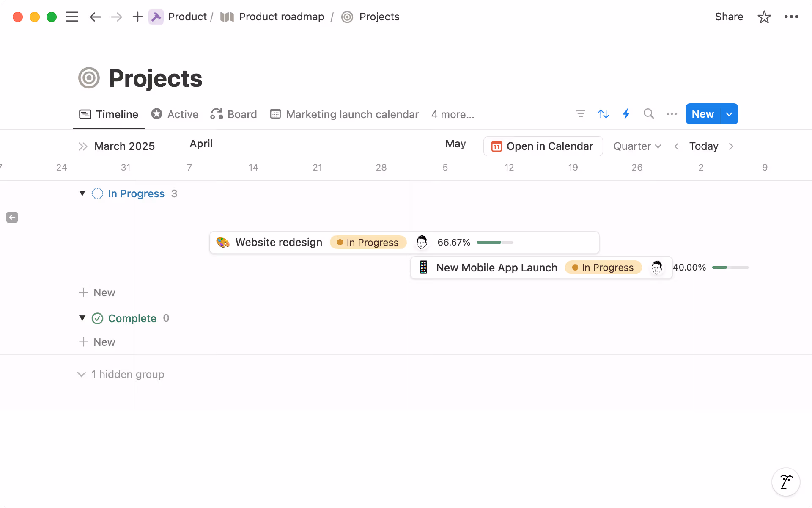
Task: Open automations via the lightning bolt icon
Action: click(626, 114)
